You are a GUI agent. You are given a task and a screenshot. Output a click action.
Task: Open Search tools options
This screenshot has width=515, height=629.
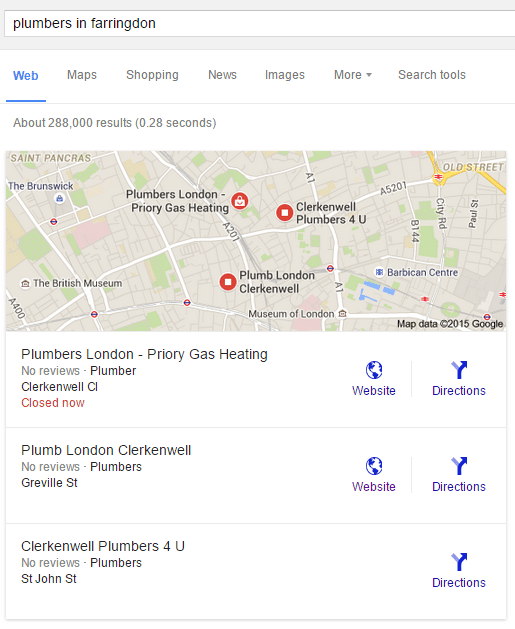432,75
